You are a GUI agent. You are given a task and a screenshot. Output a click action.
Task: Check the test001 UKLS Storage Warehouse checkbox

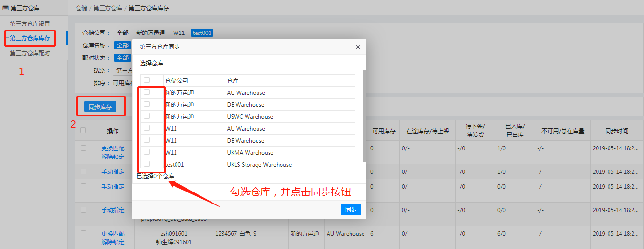pyautogui.click(x=147, y=164)
